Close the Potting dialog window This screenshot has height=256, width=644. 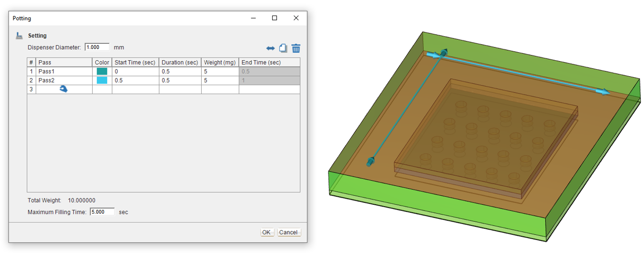click(296, 18)
